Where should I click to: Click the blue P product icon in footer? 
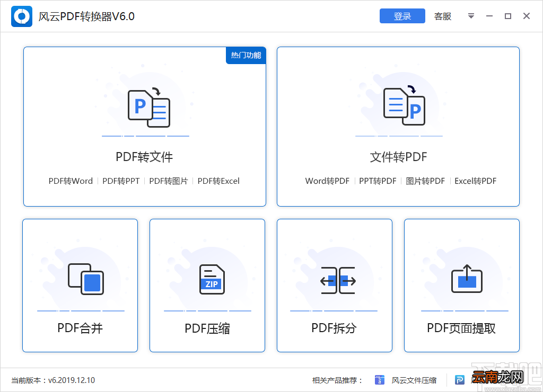click(x=460, y=380)
